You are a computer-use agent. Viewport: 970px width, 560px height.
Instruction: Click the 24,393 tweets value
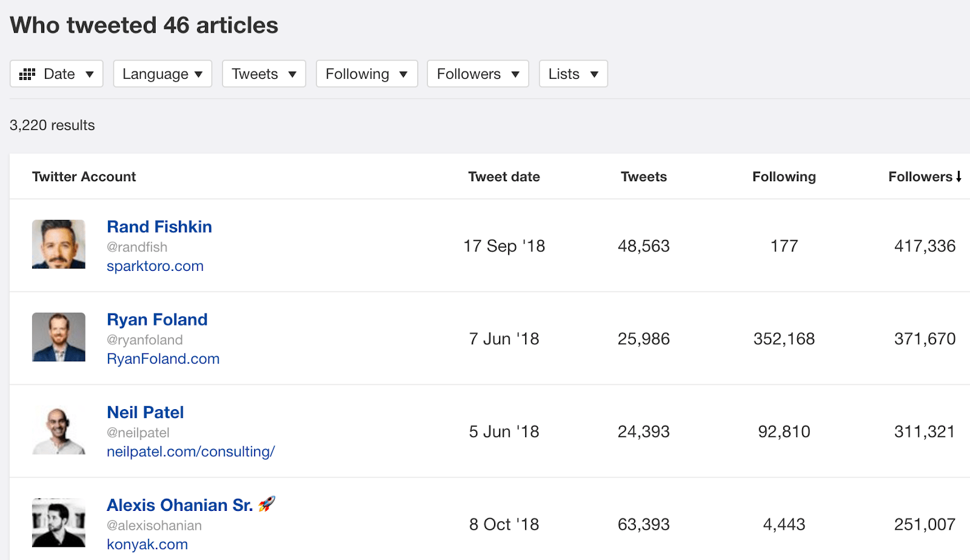tap(644, 432)
